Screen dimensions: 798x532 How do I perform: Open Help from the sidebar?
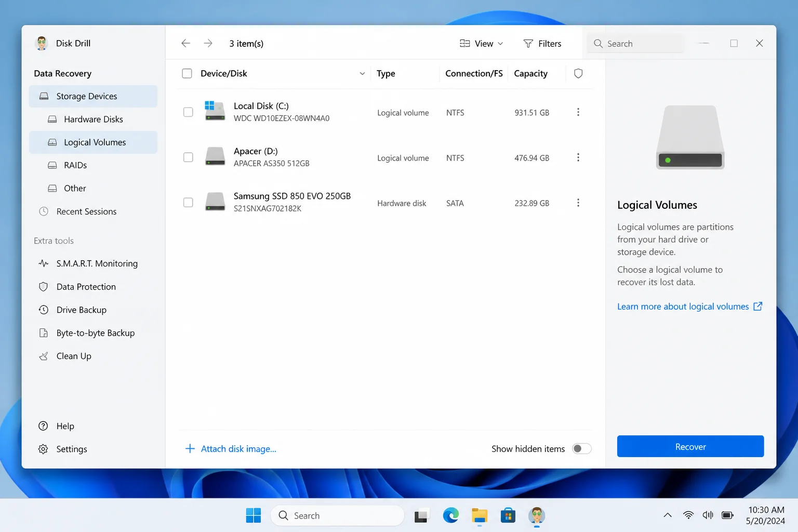tap(93, 426)
